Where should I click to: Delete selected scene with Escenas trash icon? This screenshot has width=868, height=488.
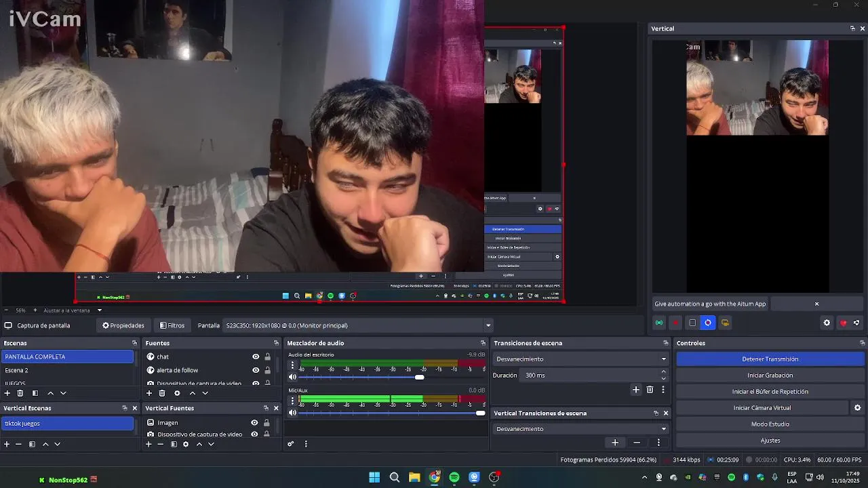[20, 393]
